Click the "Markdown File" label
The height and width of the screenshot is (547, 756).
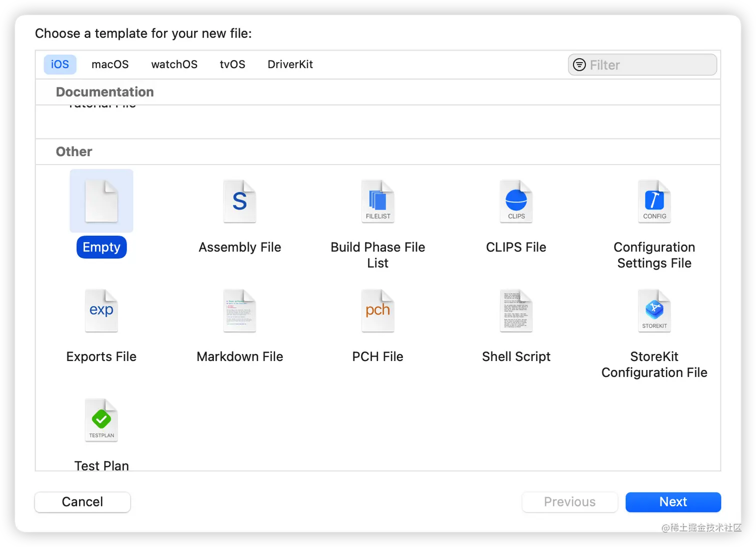(240, 356)
